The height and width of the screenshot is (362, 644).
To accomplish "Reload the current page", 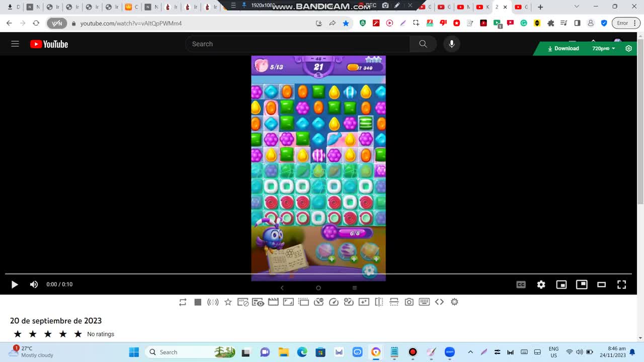I will click(36, 23).
